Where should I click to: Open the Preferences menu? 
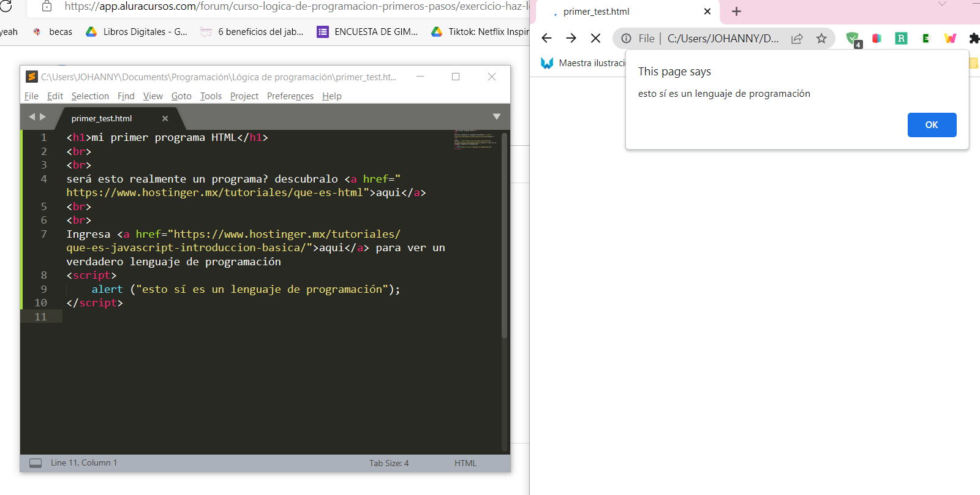pyautogui.click(x=290, y=96)
